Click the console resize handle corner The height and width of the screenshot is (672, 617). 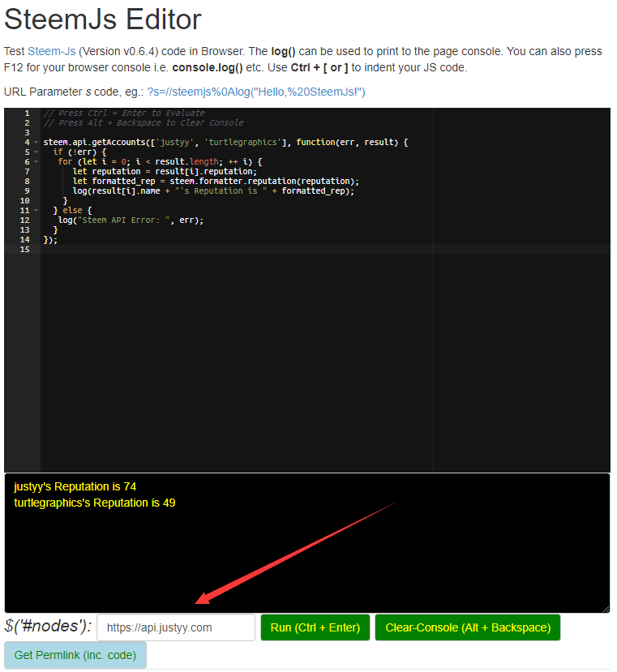click(x=606, y=609)
